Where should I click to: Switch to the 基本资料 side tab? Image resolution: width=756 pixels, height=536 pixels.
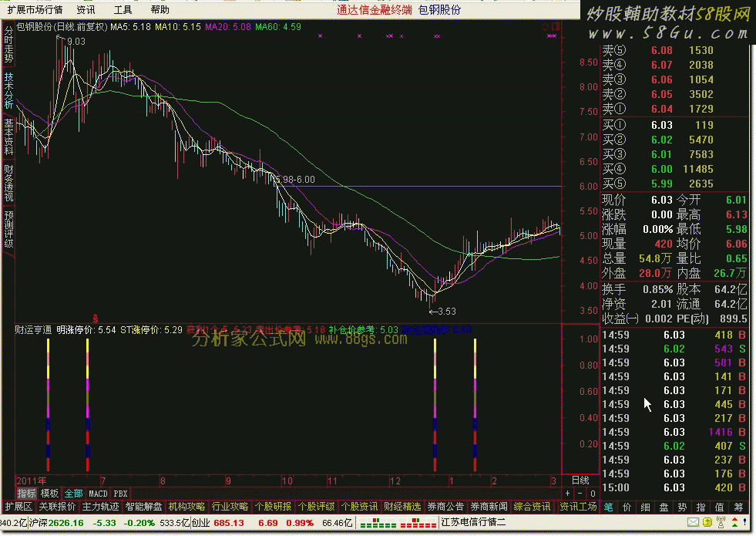click(8, 137)
